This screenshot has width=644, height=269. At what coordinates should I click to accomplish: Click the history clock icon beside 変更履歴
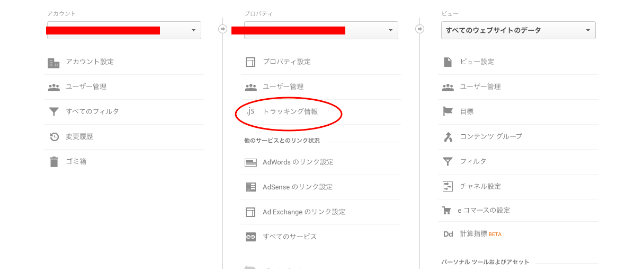54,137
